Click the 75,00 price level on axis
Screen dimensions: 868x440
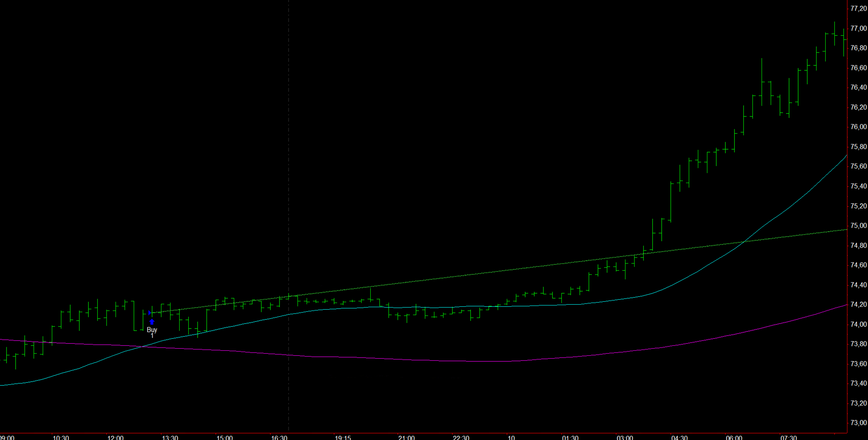859,226
